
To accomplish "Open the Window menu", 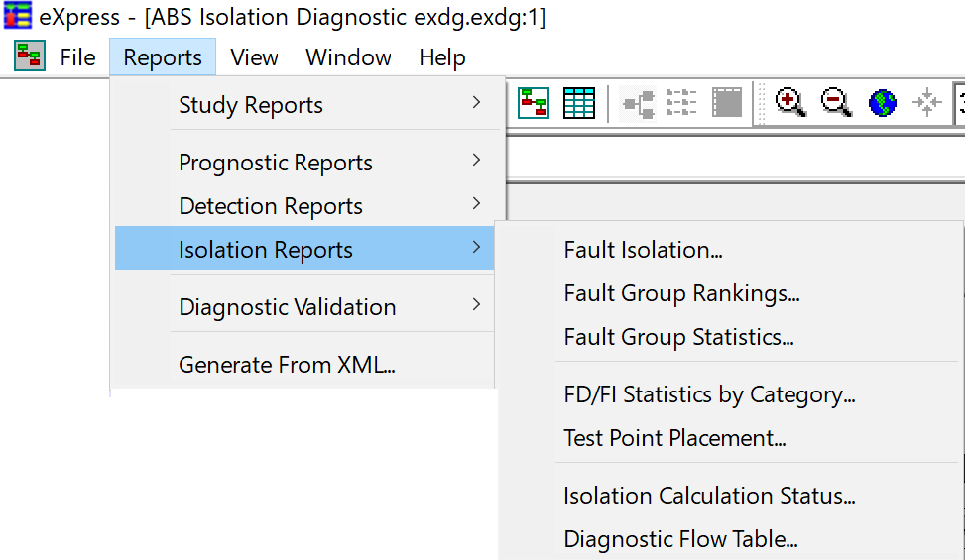I will (348, 57).
